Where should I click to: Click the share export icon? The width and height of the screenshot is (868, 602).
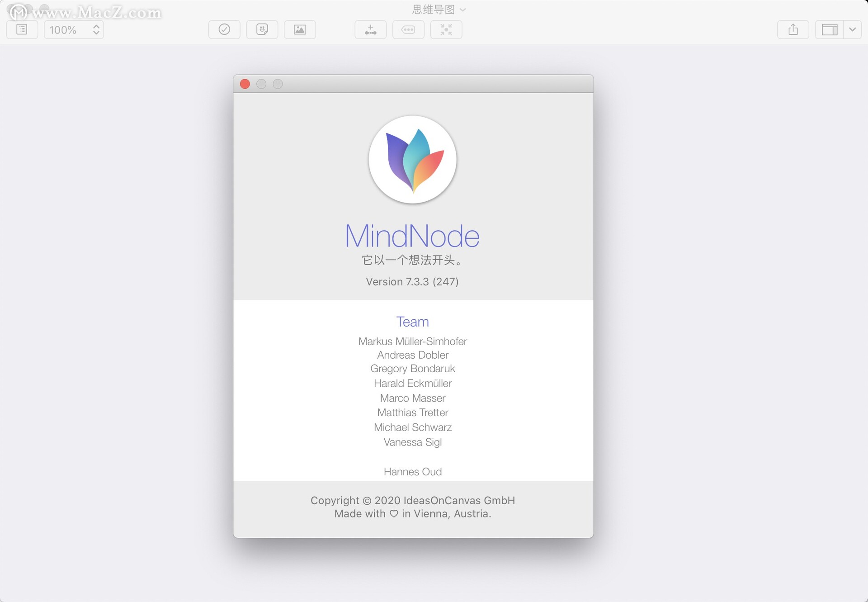pyautogui.click(x=793, y=30)
